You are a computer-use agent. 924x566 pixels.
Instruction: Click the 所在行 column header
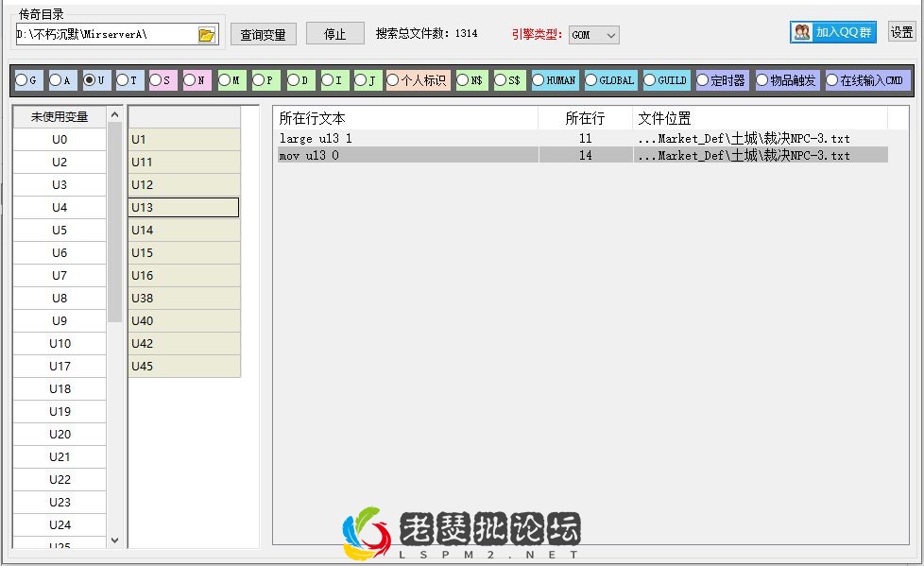(585, 118)
